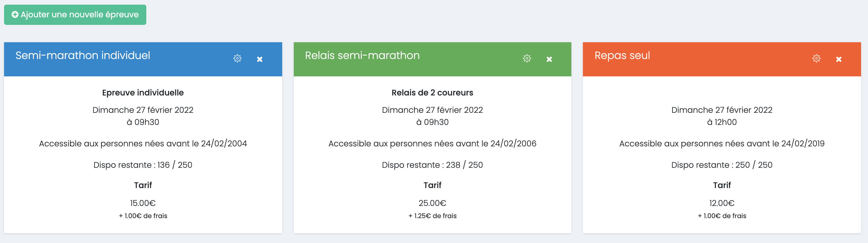
Task: Click the à 12h00 time text
Action: coord(722,122)
